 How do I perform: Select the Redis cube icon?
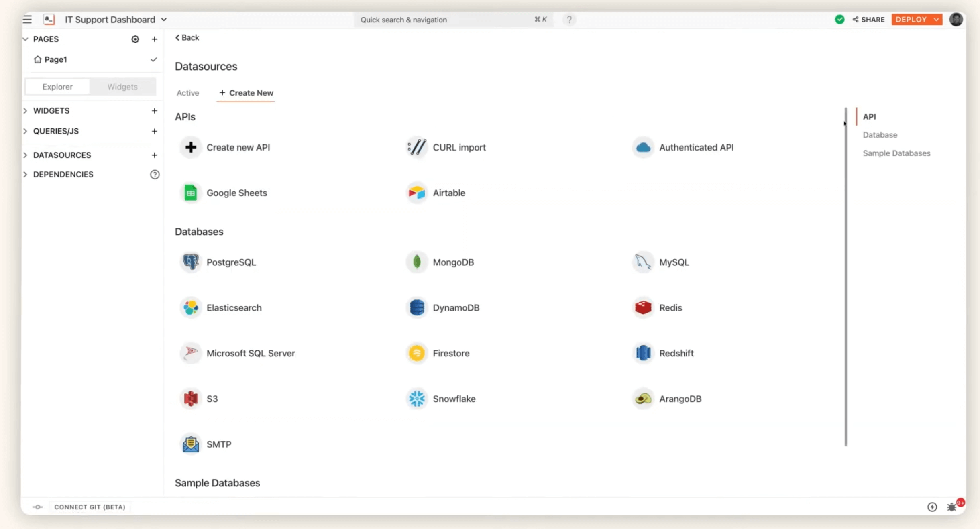[x=643, y=308]
